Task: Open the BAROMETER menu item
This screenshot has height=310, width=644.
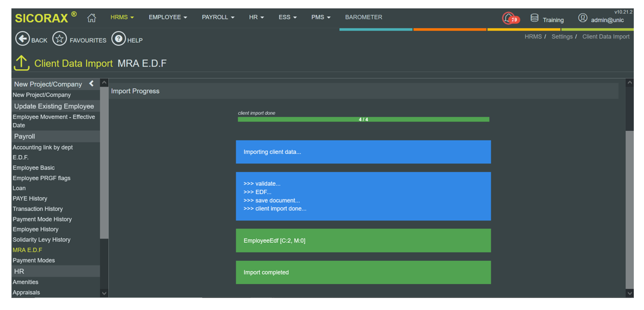Action: click(363, 17)
